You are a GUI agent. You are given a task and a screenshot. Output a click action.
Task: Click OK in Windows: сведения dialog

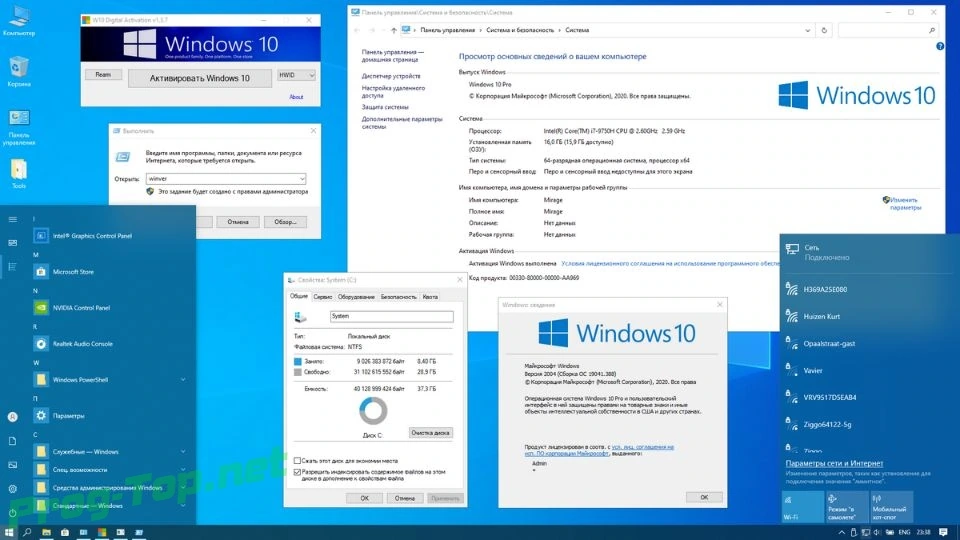pos(704,497)
